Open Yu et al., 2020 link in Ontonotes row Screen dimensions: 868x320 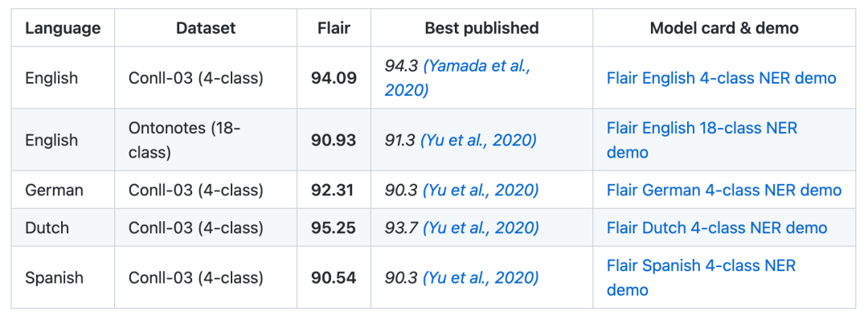point(478,140)
